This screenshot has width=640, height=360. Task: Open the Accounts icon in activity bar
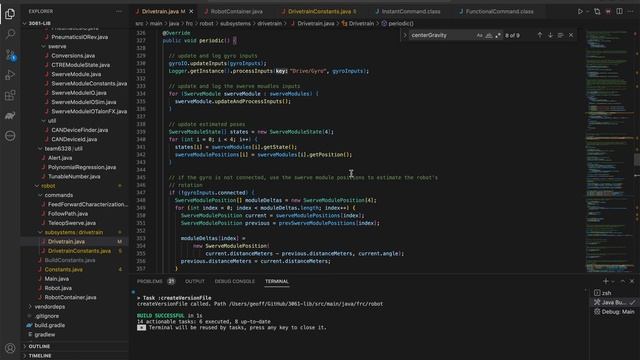pos(10,348)
